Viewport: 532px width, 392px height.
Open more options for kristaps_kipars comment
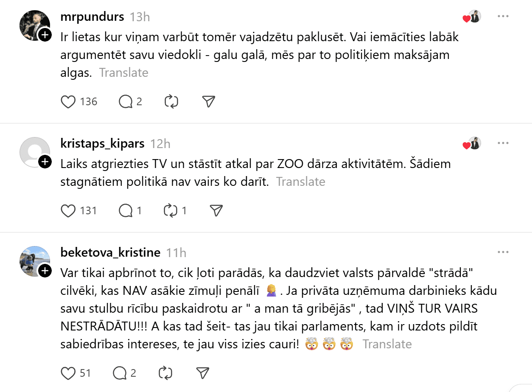tap(503, 143)
